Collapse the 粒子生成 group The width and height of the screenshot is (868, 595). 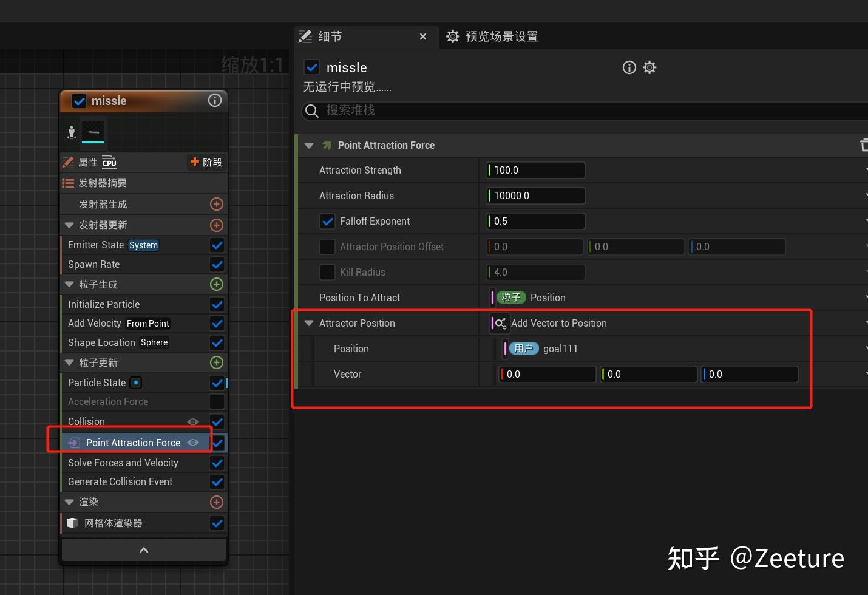(69, 284)
